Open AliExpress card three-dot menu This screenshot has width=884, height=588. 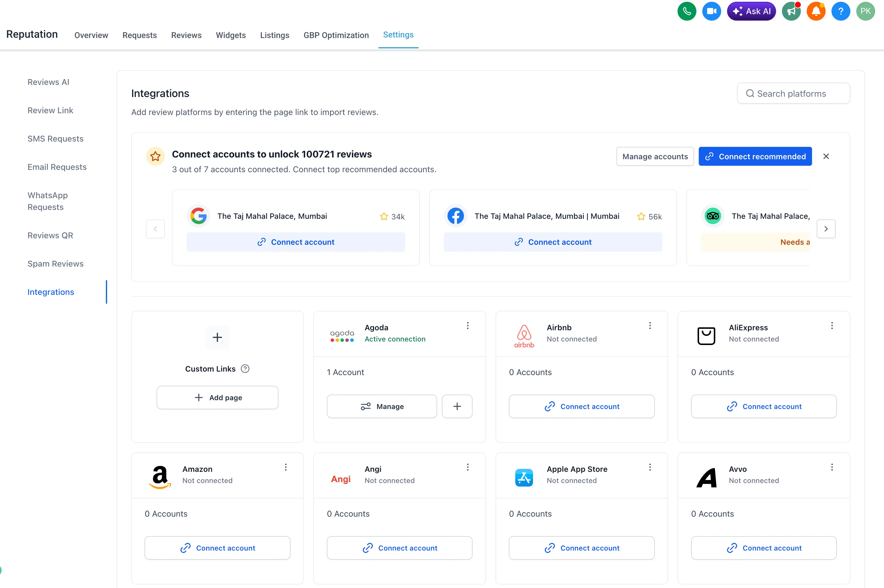(832, 326)
